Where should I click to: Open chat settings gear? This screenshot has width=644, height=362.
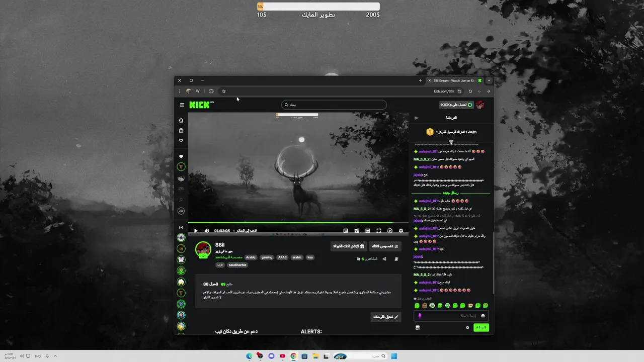[467, 327]
